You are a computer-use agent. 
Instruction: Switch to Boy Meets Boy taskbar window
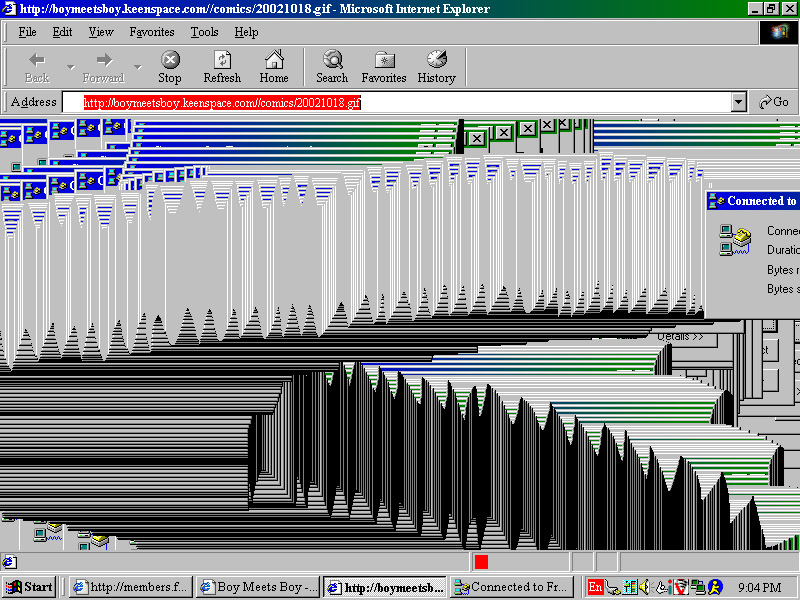[x=259, y=587]
